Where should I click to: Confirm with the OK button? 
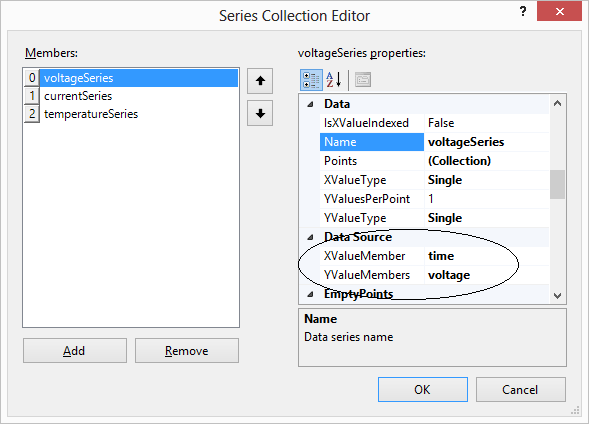click(x=423, y=390)
